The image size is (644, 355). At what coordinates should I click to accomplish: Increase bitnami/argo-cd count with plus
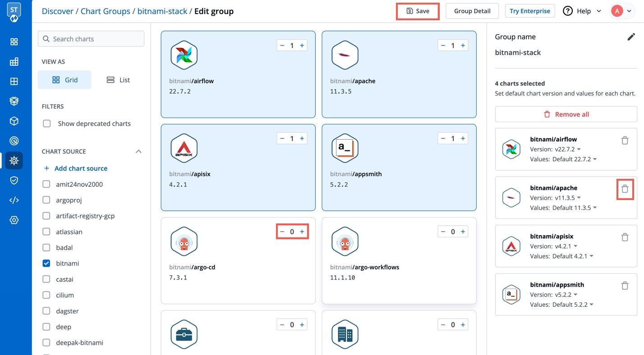pyautogui.click(x=302, y=232)
